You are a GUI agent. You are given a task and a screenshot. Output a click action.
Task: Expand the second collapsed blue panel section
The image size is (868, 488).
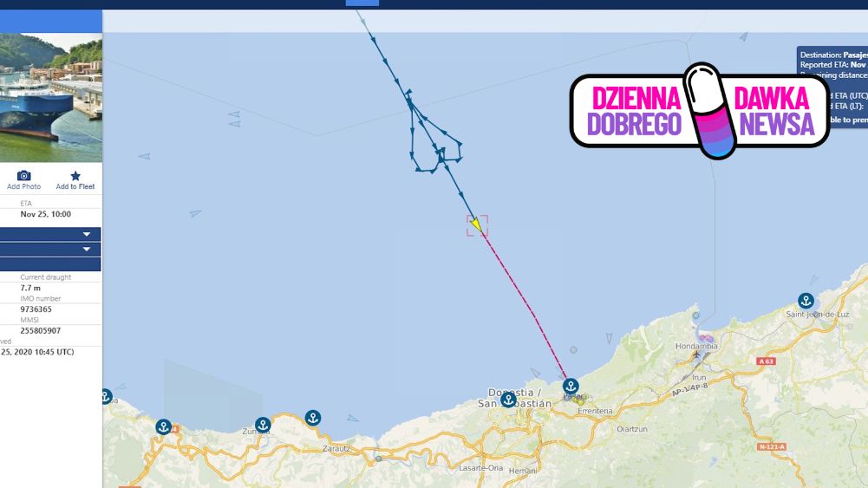tap(50, 249)
